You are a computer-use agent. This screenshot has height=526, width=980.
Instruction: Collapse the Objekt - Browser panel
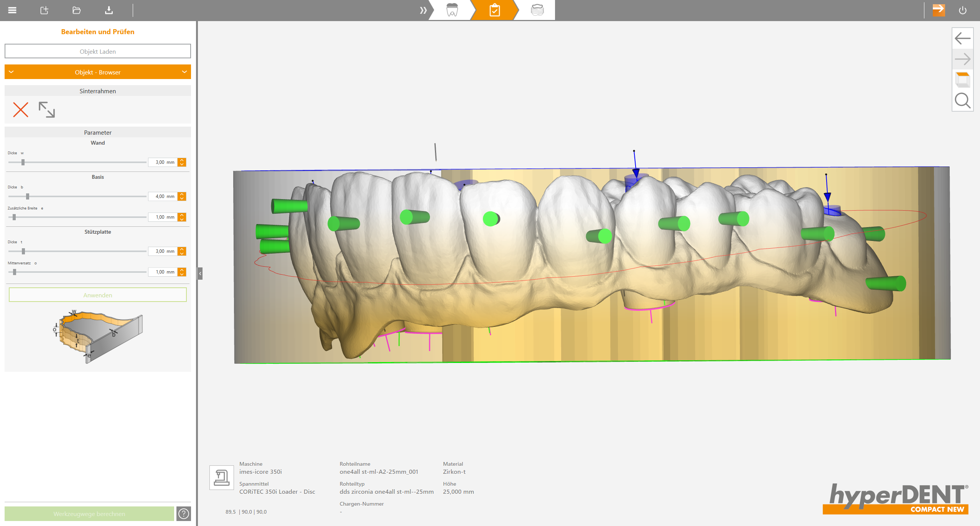[12, 72]
